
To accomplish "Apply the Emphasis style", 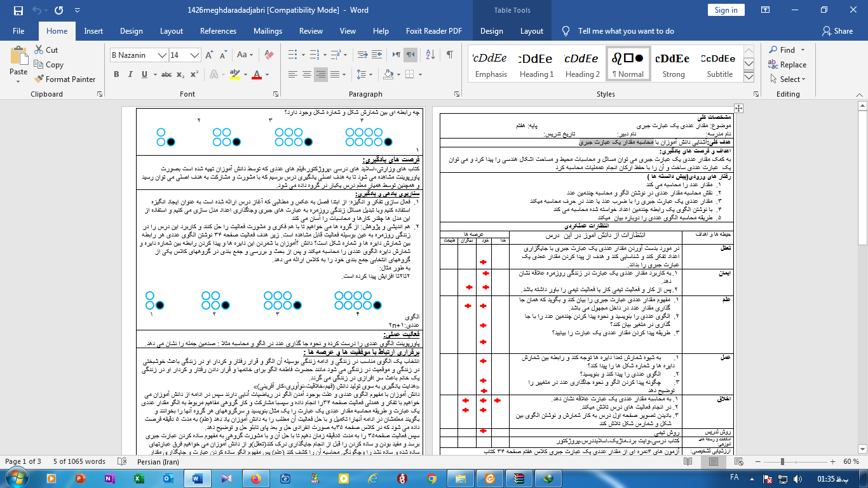I will coord(491,64).
